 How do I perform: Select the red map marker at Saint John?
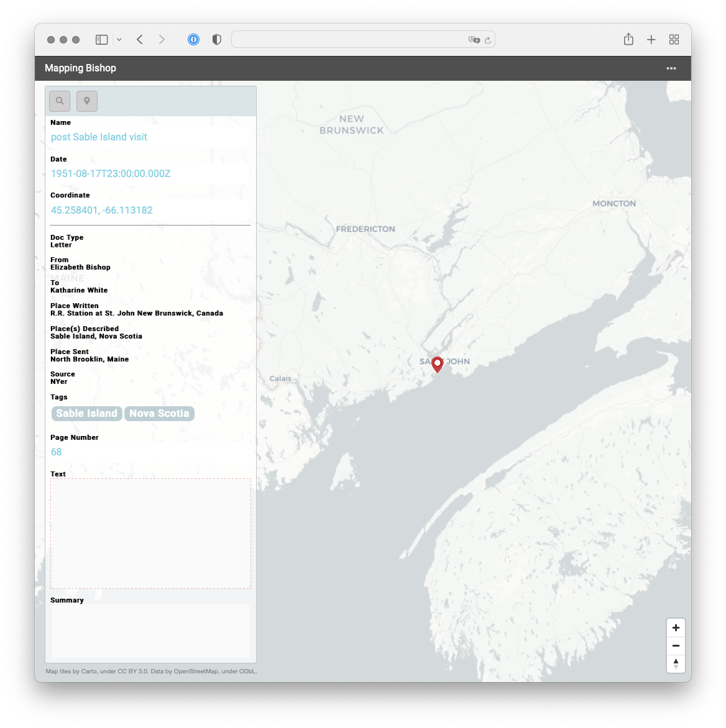pos(437,365)
